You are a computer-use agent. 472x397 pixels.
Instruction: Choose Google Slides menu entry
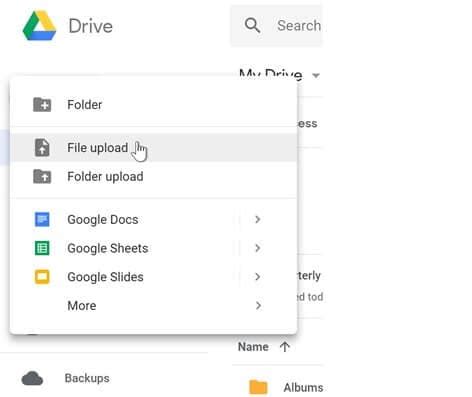[153, 277]
